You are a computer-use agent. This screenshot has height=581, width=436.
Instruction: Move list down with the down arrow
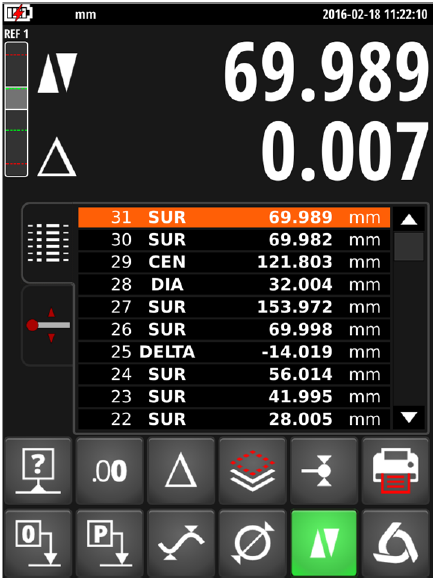pyautogui.click(x=409, y=418)
